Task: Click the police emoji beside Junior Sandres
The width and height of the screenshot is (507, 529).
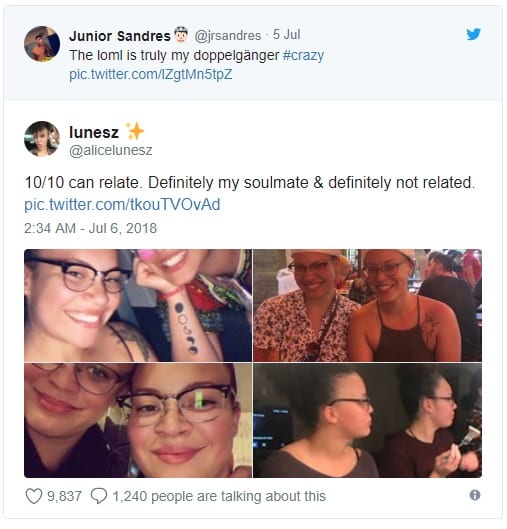Action: [x=181, y=35]
